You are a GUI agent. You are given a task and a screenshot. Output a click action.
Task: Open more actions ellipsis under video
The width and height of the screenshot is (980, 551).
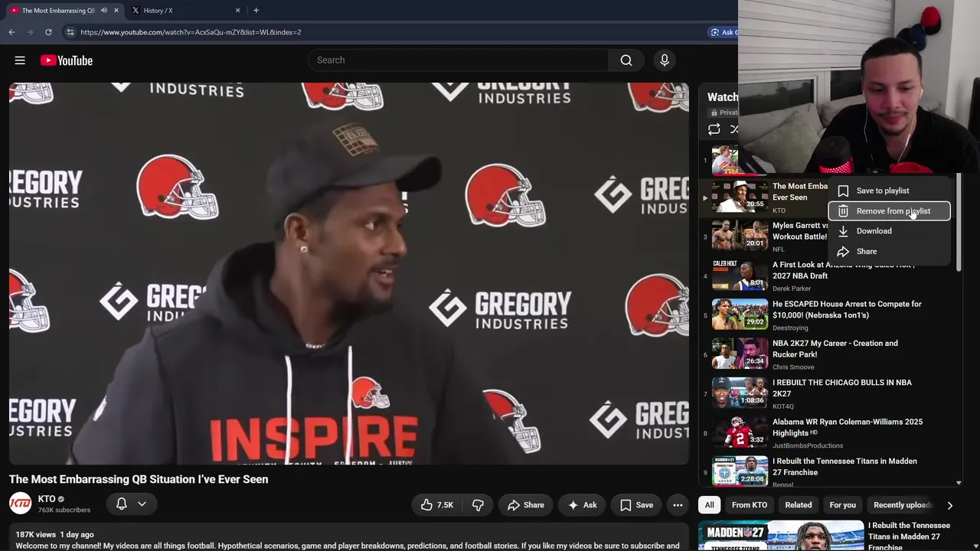pos(678,505)
